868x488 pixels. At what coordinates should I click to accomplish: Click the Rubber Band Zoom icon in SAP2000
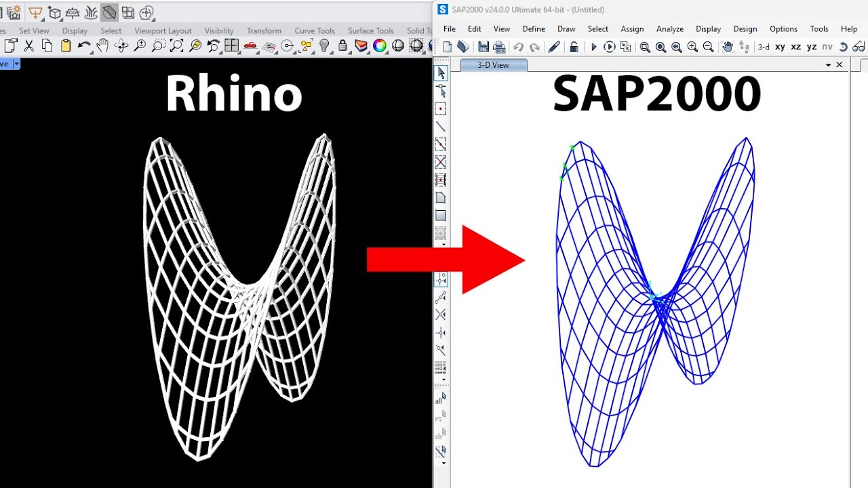[x=645, y=47]
